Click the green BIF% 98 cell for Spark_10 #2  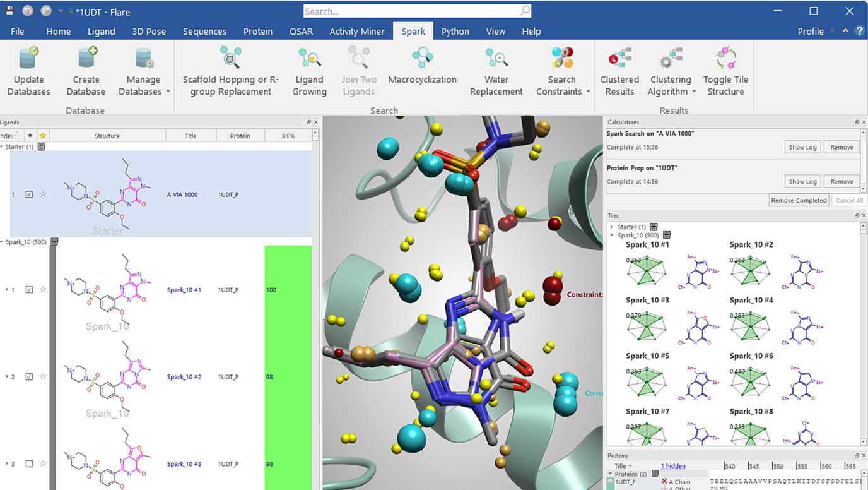[x=288, y=377]
